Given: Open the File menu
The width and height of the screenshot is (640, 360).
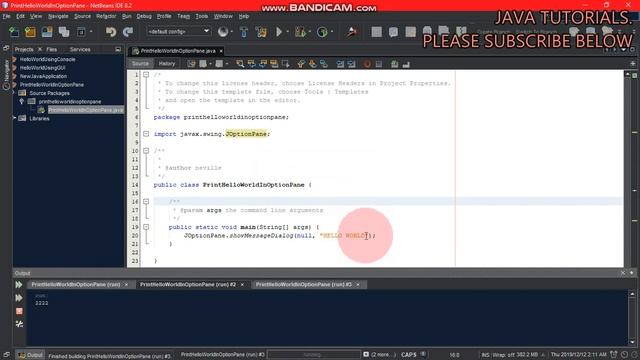Looking at the screenshot, I should (x=7, y=16).
